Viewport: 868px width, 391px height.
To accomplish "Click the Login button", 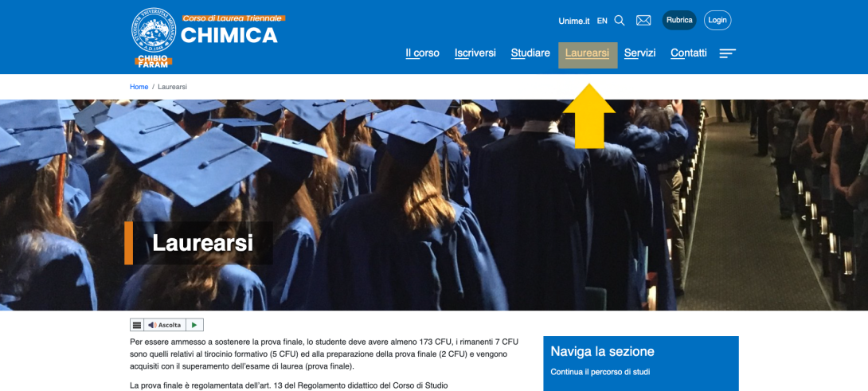I will coord(717,20).
